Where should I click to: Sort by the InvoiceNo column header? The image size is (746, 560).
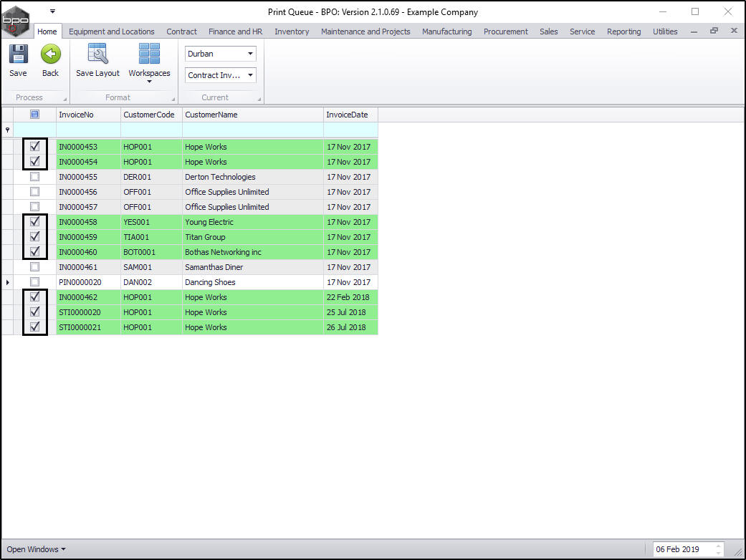pos(88,115)
